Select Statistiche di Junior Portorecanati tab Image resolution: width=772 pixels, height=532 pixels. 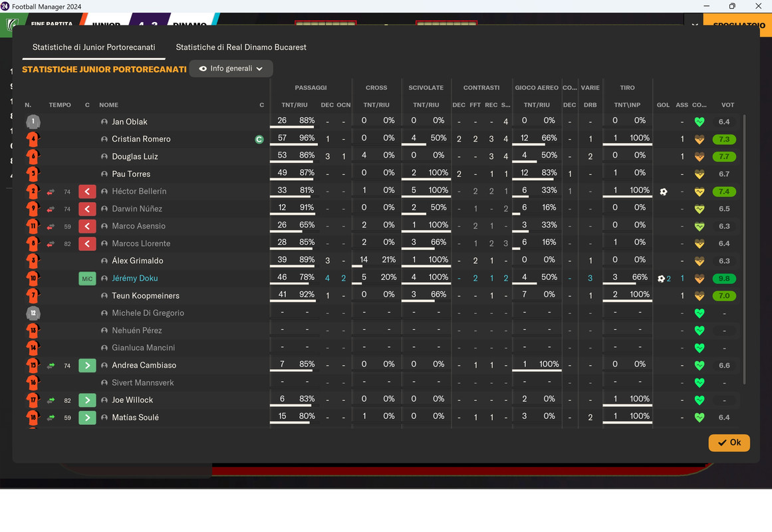[x=94, y=47]
